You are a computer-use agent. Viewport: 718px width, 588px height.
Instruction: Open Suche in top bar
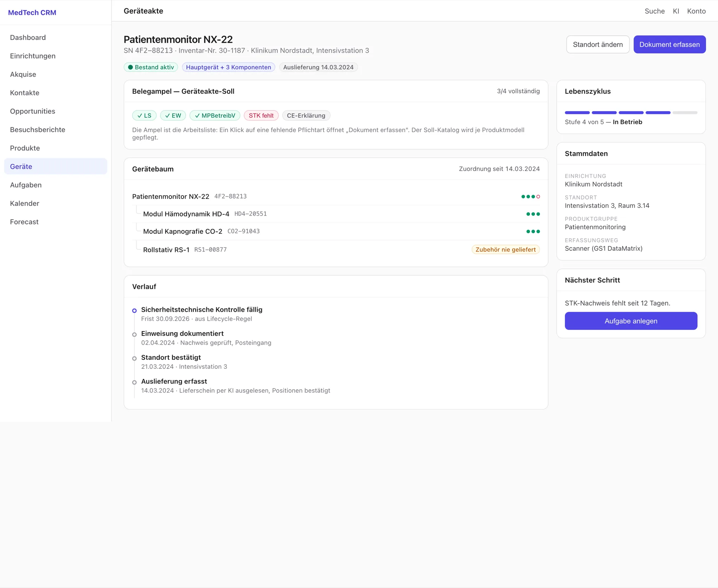point(654,11)
